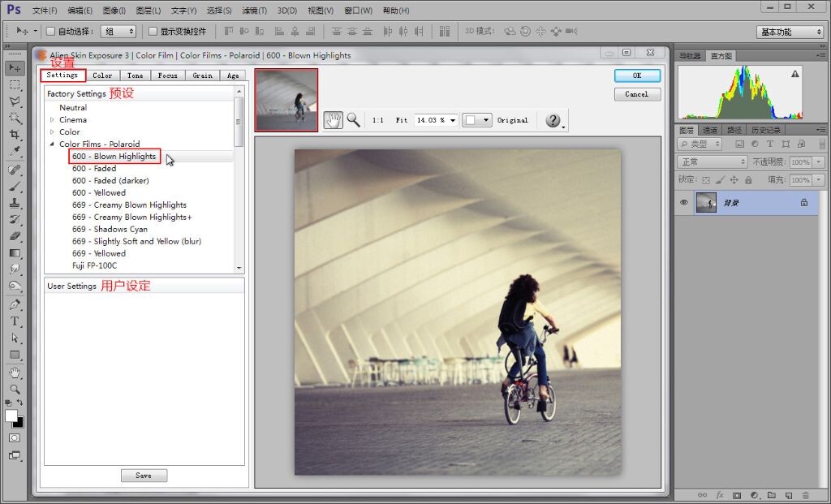The height and width of the screenshot is (504, 831).
Task: Toggle lock image pixels brush icon
Action: pos(720,180)
